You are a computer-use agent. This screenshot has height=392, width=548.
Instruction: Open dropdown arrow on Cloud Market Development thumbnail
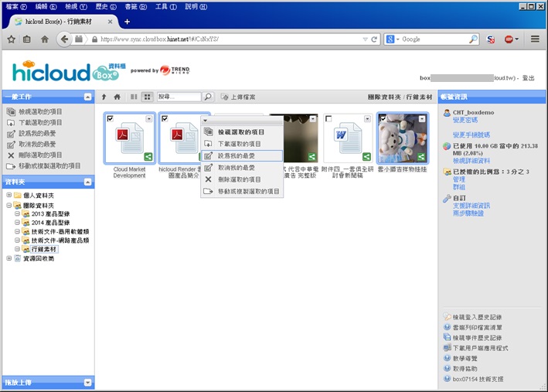[x=149, y=119]
